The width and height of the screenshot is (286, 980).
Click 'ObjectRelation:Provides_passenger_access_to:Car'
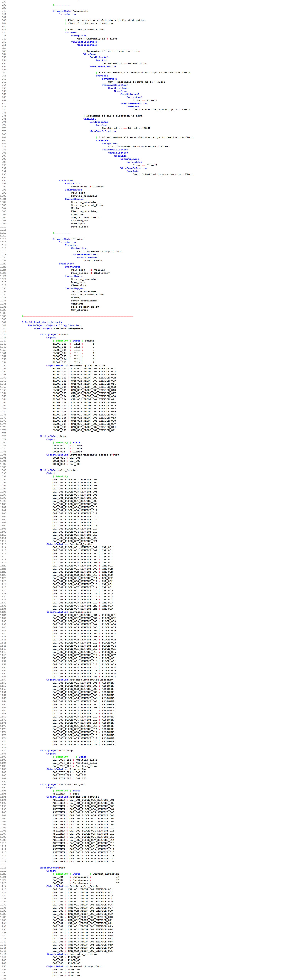pyautogui.click(x=83, y=455)
